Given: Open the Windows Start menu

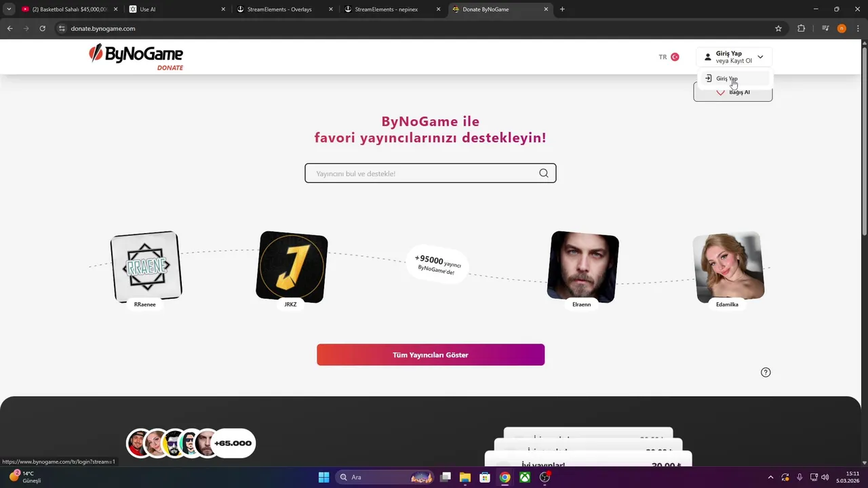Looking at the screenshot, I should point(323,477).
